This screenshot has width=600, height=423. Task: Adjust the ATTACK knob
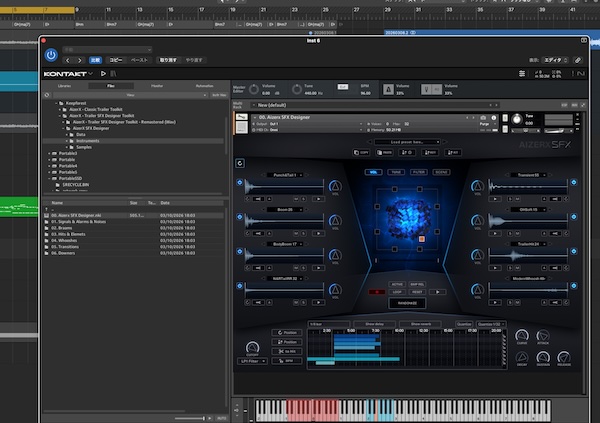coord(543,336)
